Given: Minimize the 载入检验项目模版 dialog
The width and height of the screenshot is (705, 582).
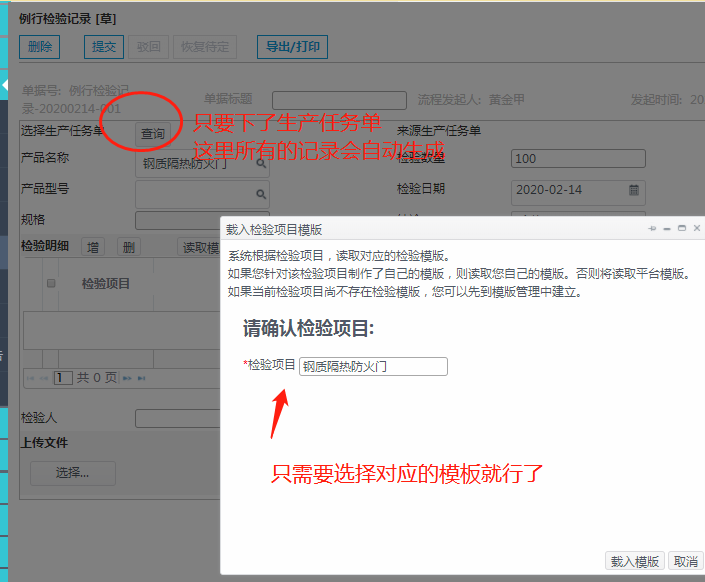Looking at the screenshot, I should (667, 229).
